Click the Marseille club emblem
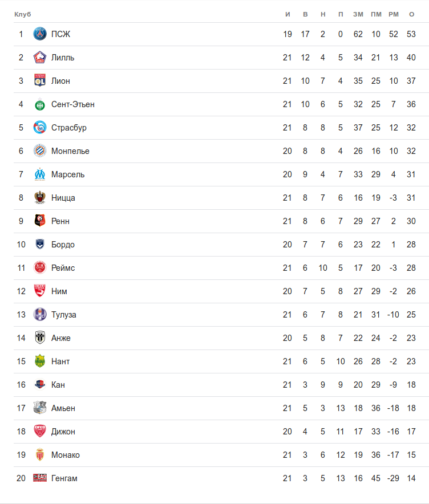The height and width of the screenshot is (504, 429). pyautogui.click(x=39, y=174)
